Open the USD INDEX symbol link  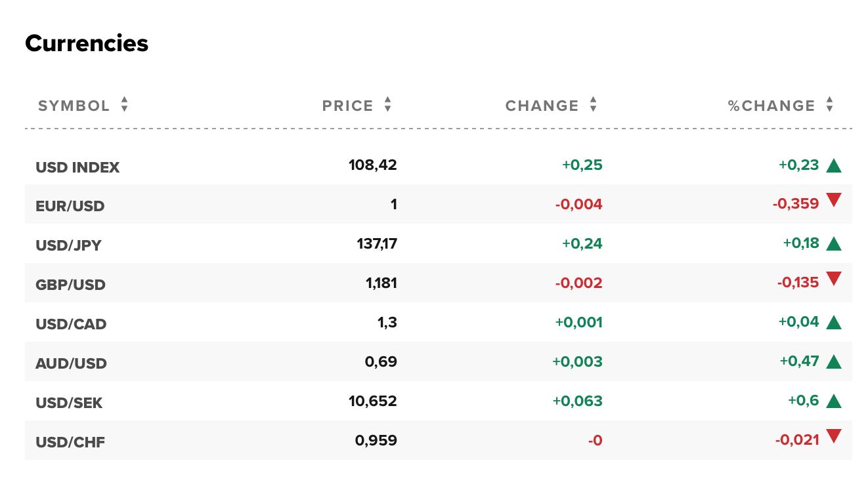77,167
